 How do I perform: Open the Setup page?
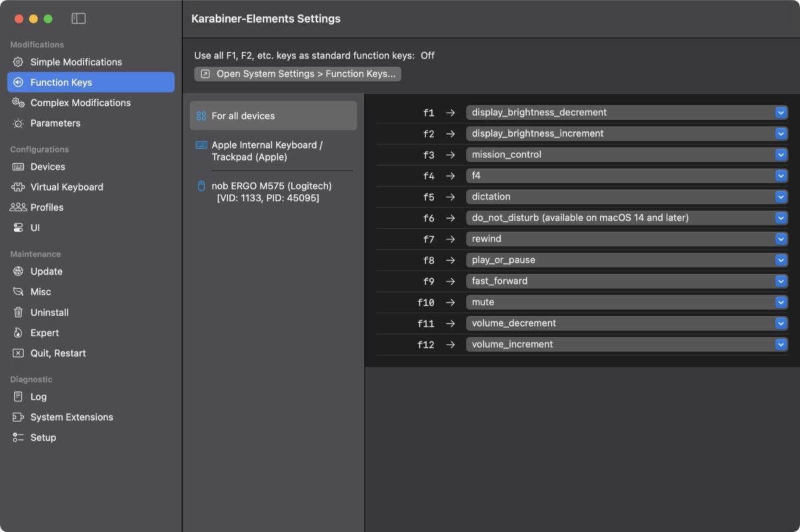coord(91,437)
